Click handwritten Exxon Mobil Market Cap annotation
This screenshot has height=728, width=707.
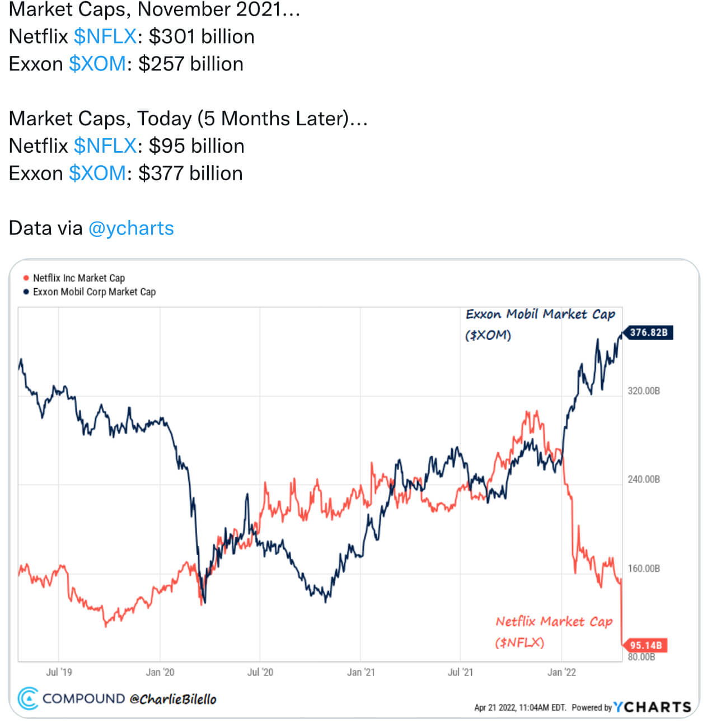tap(540, 314)
